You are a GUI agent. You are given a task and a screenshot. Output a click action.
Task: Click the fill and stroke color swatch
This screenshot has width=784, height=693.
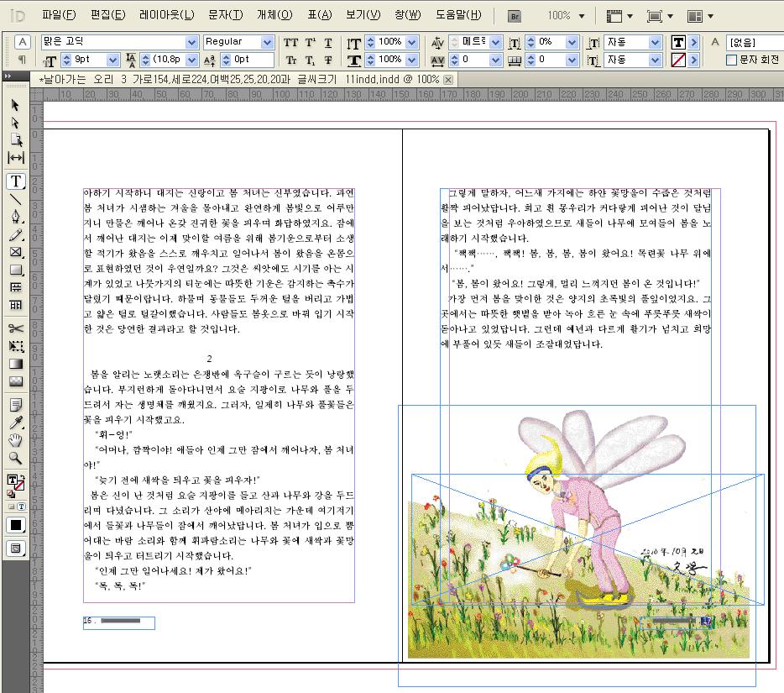click(x=16, y=482)
